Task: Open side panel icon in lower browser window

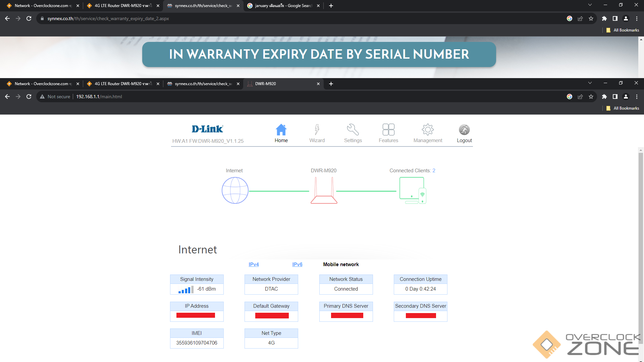Action: coord(615,97)
